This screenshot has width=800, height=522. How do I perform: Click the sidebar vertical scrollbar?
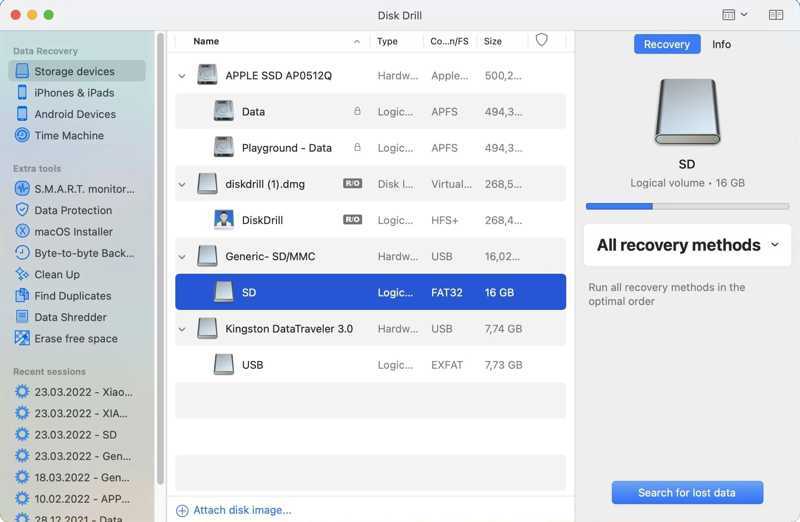tap(161, 258)
